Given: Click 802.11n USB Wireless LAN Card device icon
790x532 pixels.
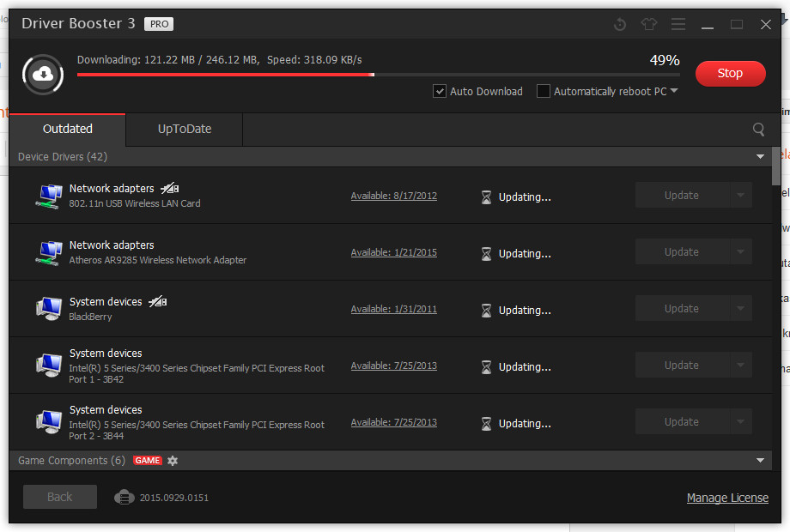Looking at the screenshot, I should pyautogui.click(x=49, y=196).
